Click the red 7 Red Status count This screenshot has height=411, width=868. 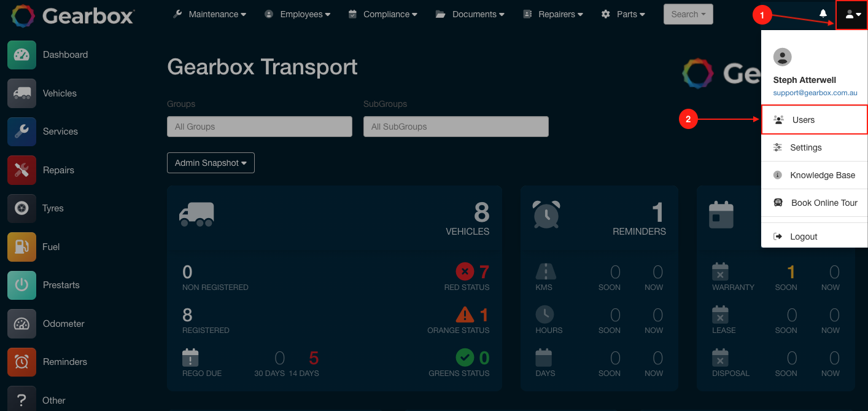tap(484, 272)
